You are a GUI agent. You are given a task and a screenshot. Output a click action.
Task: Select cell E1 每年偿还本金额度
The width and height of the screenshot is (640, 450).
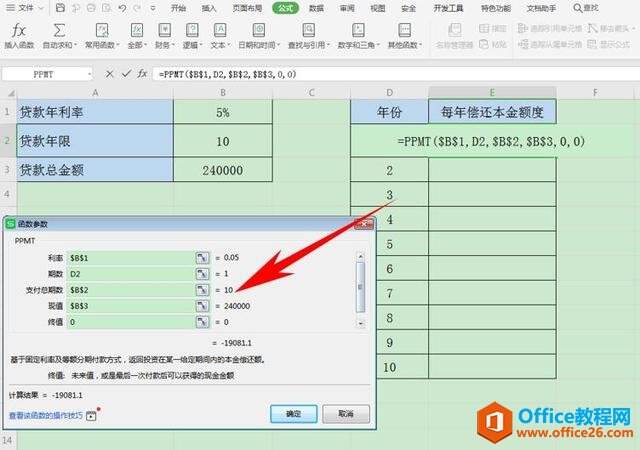coord(492,112)
